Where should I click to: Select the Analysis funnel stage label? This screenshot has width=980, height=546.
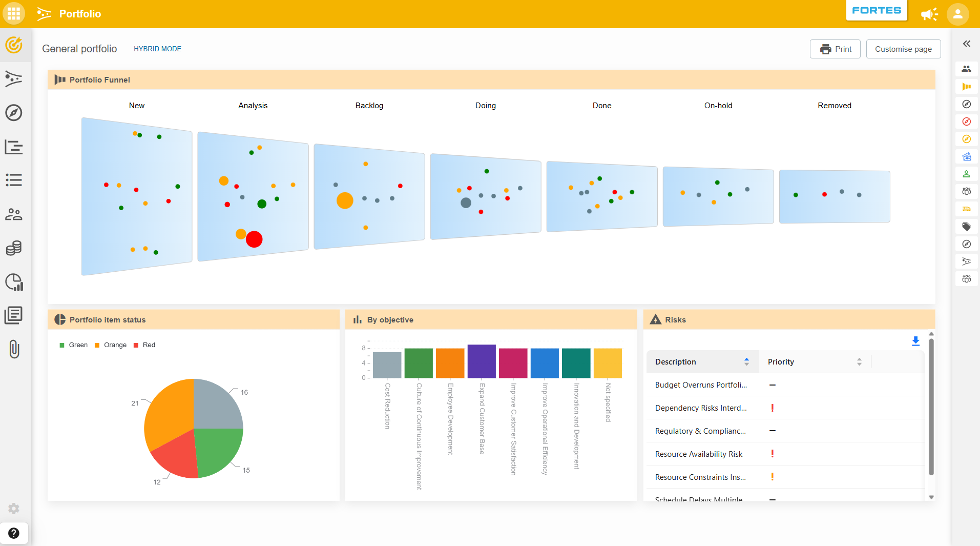[253, 106]
